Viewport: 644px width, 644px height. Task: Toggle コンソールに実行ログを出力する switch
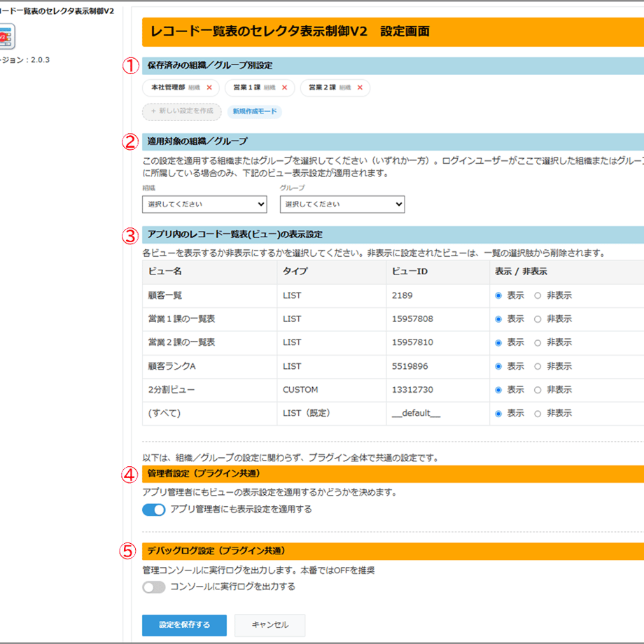(x=153, y=587)
